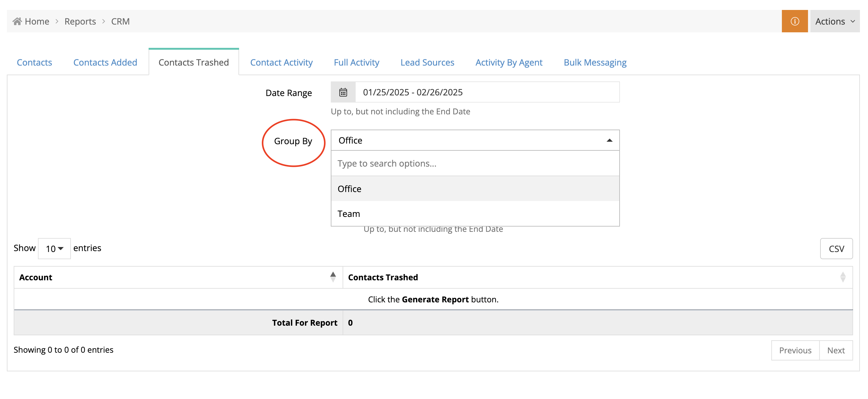The image size is (868, 399).
Task: Click the orange info icon button
Action: 794,21
